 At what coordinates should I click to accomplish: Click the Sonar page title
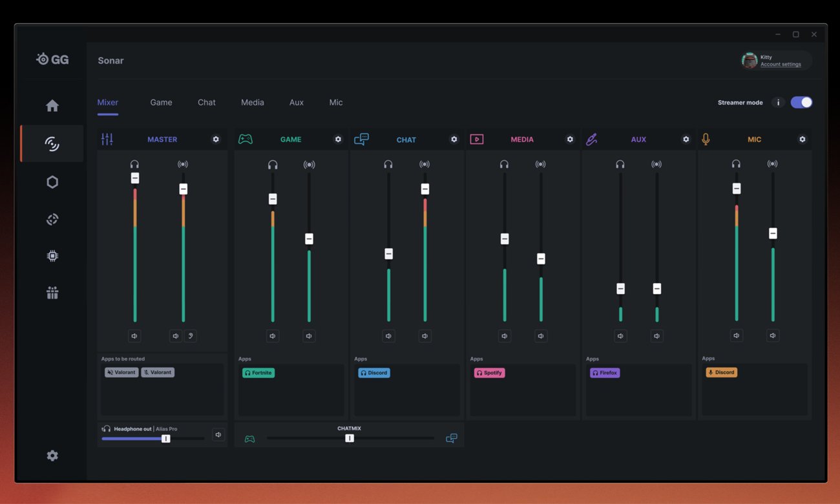point(110,61)
